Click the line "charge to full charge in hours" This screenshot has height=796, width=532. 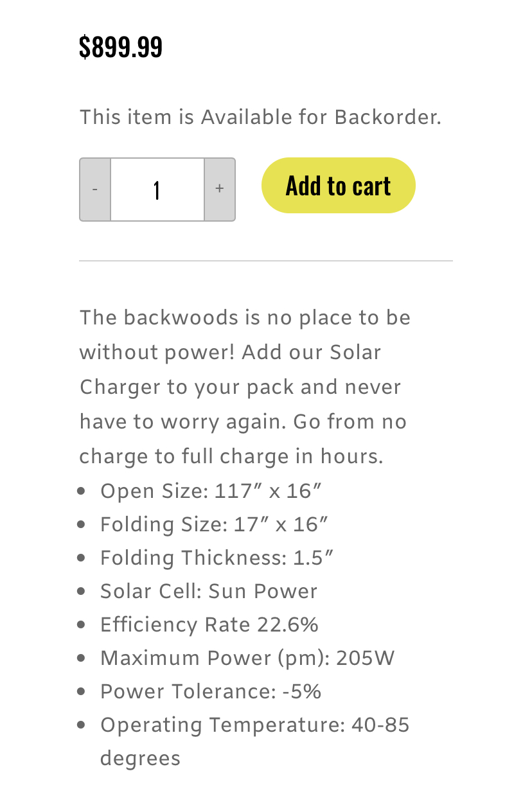[231, 457]
